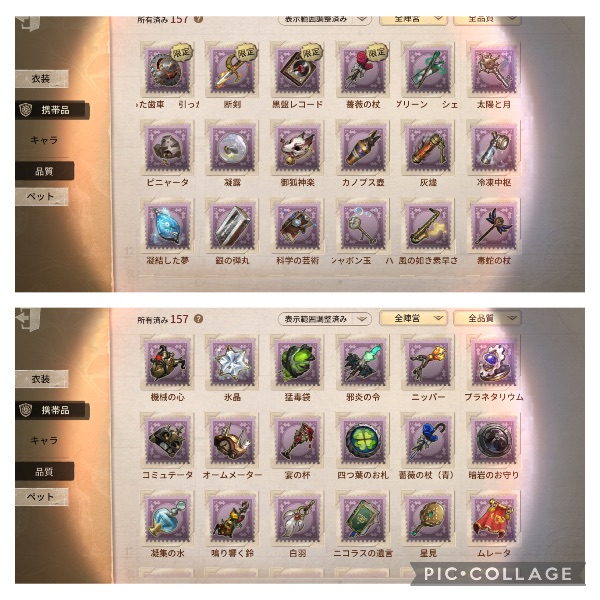Pick the 御狐神楽 fox mask accessory
The image size is (600, 600).
click(297, 148)
